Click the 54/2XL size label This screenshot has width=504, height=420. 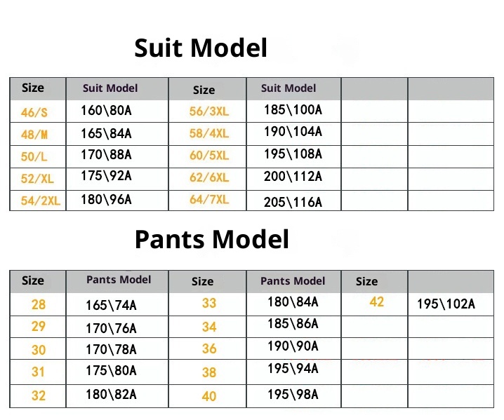pyautogui.click(x=41, y=201)
